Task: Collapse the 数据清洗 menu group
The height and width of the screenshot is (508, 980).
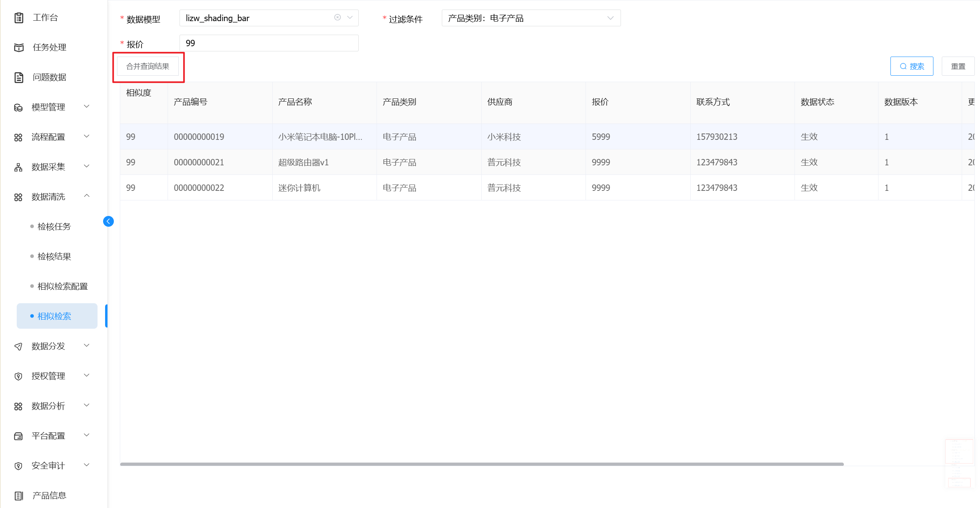Action: coord(86,196)
